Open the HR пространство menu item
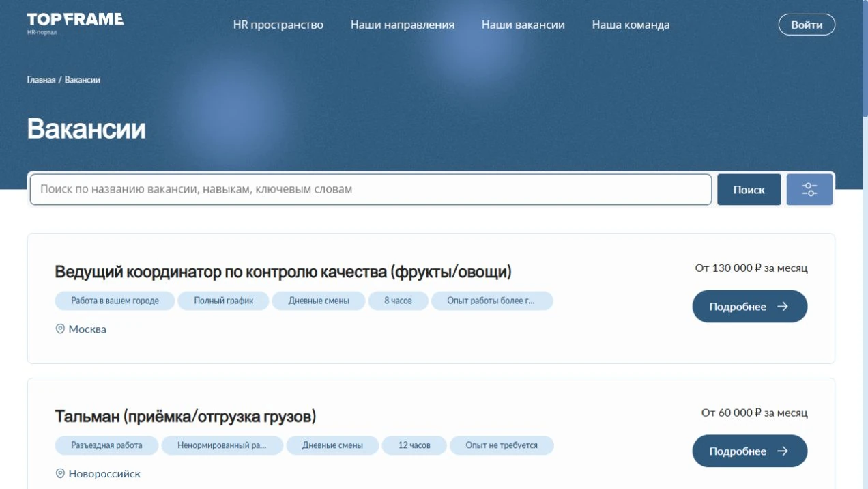 click(x=278, y=25)
